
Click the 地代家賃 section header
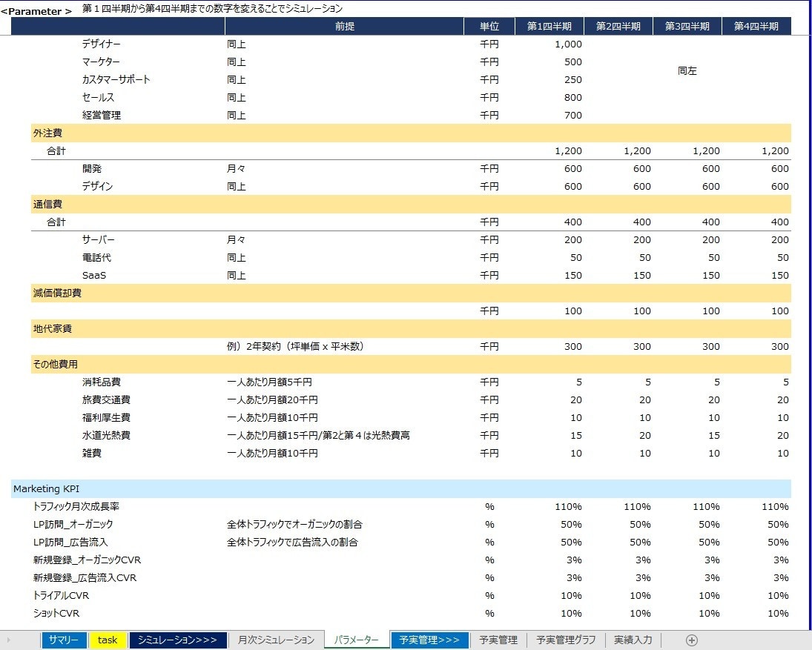(411, 328)
